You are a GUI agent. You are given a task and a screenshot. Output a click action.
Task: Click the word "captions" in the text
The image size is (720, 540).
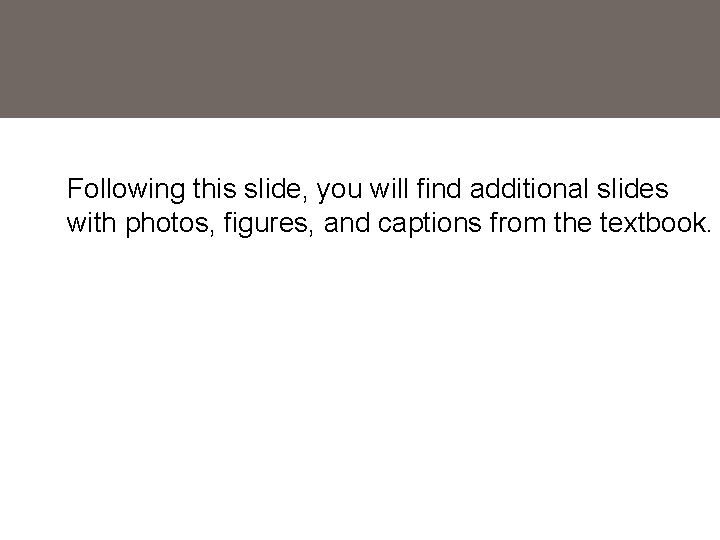(433, 223)
